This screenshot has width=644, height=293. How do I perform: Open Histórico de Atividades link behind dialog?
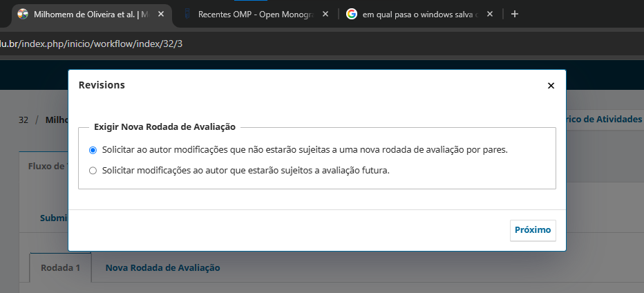point(603,119)
